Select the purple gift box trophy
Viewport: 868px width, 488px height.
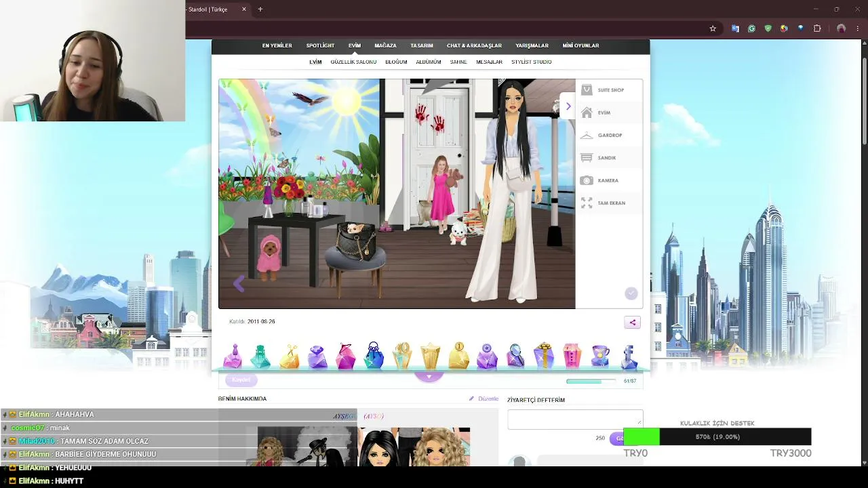coord(543,356)
